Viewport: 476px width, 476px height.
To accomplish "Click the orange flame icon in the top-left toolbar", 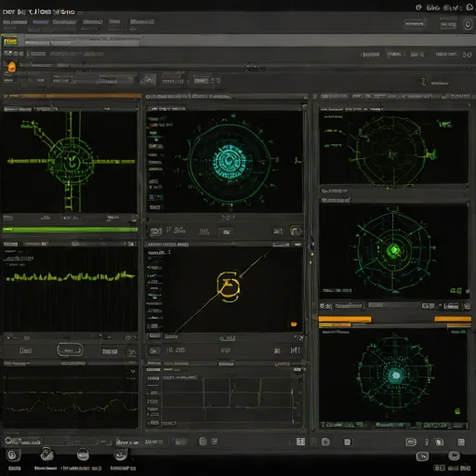I will tap(11, 67).
